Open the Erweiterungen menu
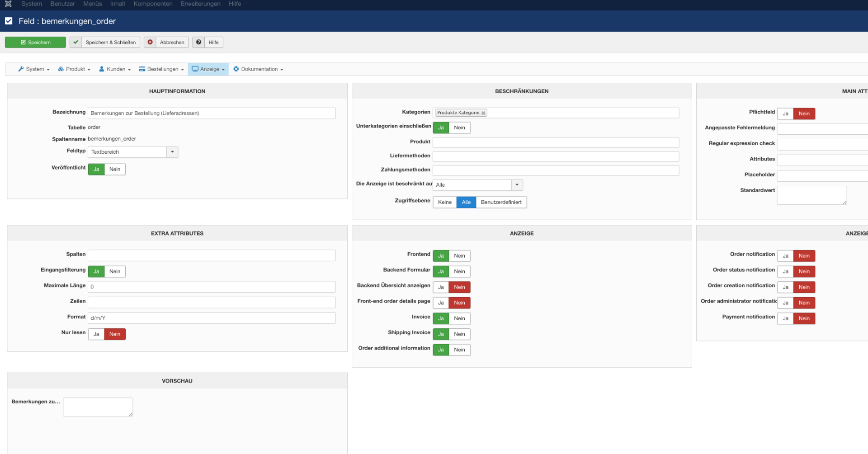Screen dimensions: 868x454 [201, 4]
